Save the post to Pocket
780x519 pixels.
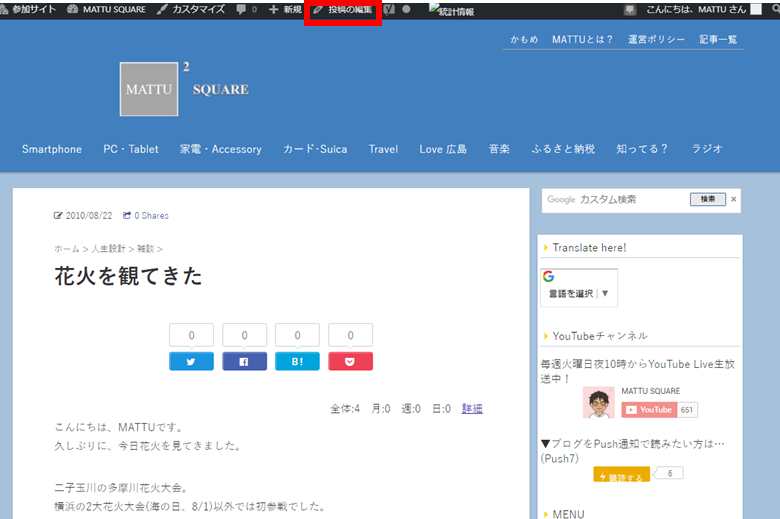pos(350,361)
